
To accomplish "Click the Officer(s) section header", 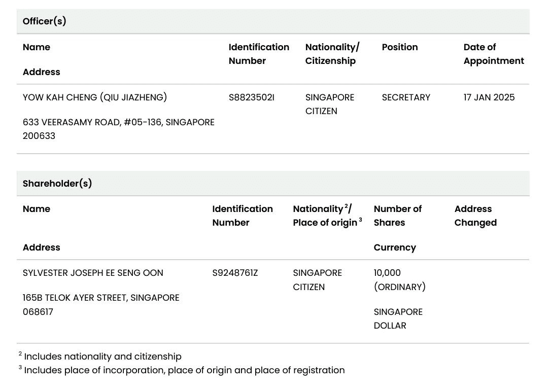I will [45, 21].
